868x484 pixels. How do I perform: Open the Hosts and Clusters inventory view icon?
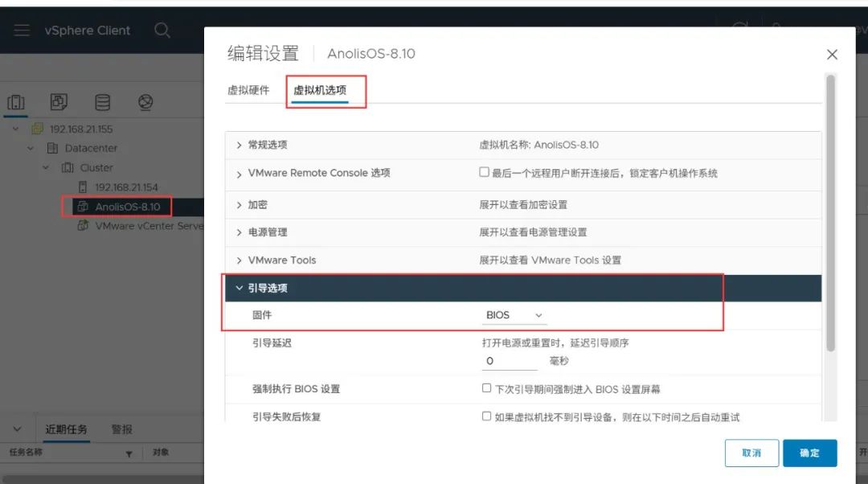tap(15, 102)
